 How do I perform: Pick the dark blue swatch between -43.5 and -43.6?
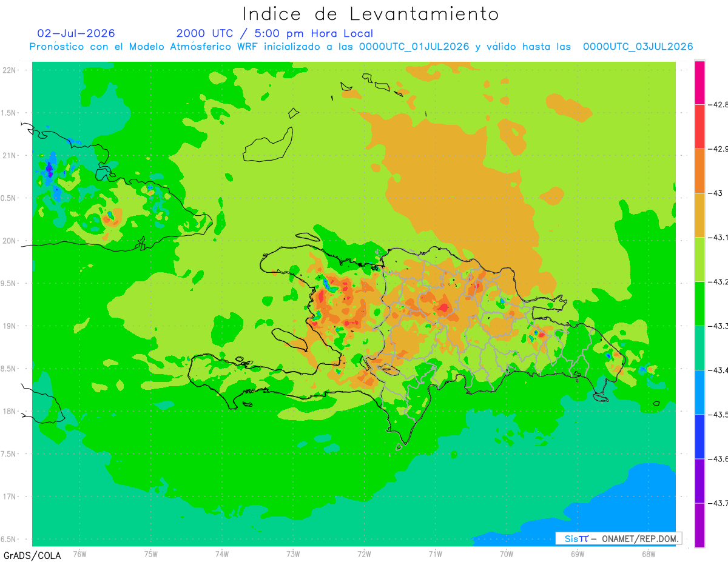pos(699,437)
